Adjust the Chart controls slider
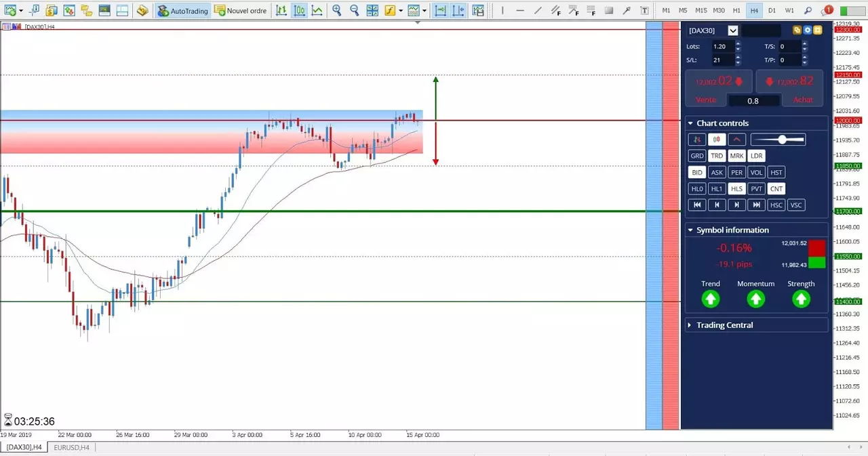This screenshot has height=456, width=868. pyautogui.click(x=778, y=140)
